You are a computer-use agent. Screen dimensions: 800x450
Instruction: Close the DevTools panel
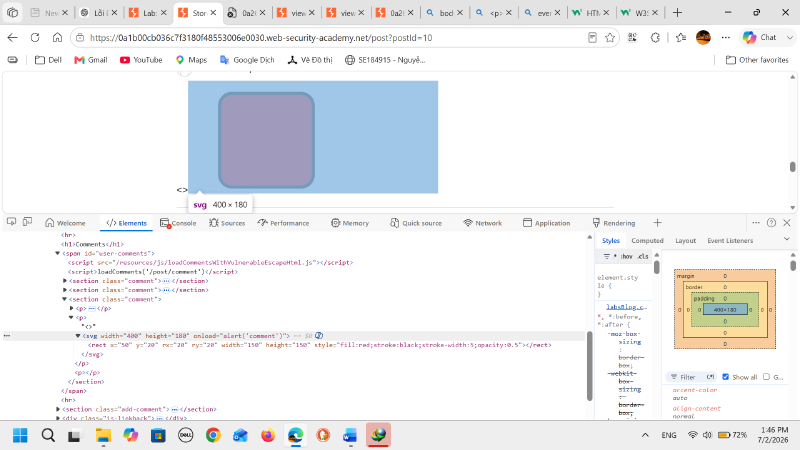pos(787,222)
